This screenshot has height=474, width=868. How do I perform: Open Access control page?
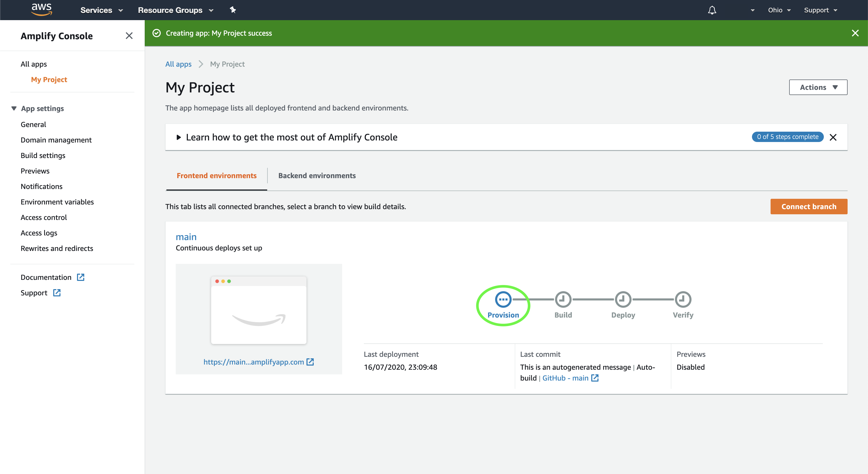(x=44, y=217)
